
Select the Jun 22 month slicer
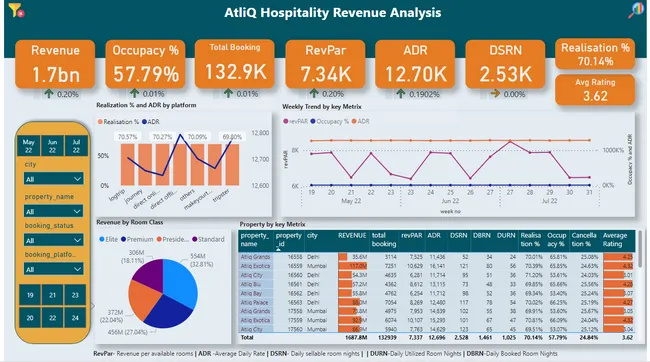coord(53,146)
